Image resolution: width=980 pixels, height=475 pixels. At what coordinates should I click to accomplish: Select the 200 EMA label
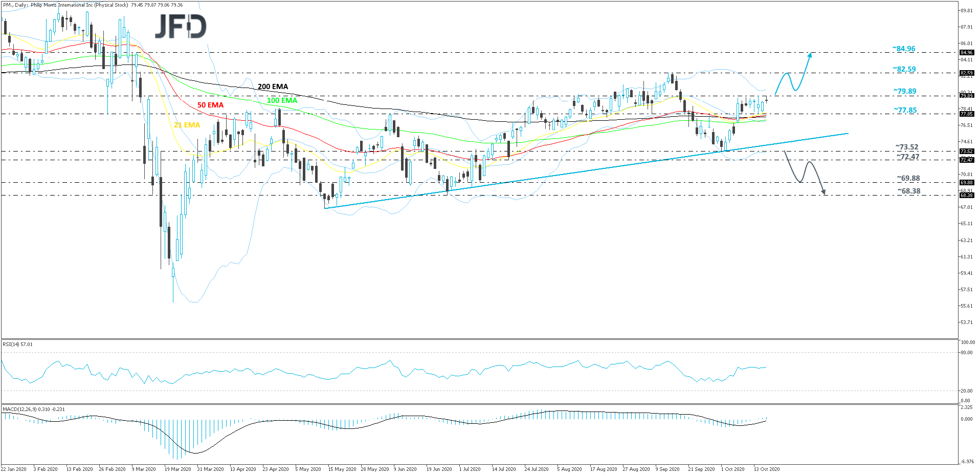[x=273, y=87]
